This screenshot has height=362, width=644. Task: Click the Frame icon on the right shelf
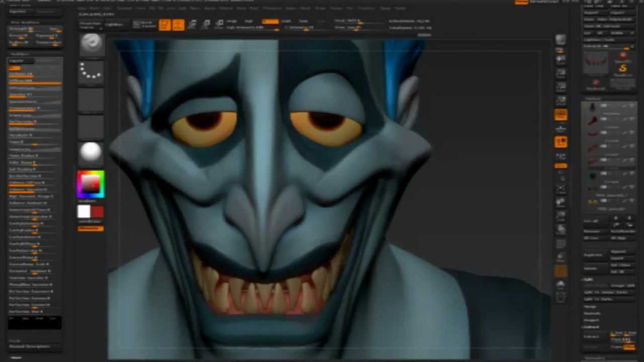click(x=560, y=190)
